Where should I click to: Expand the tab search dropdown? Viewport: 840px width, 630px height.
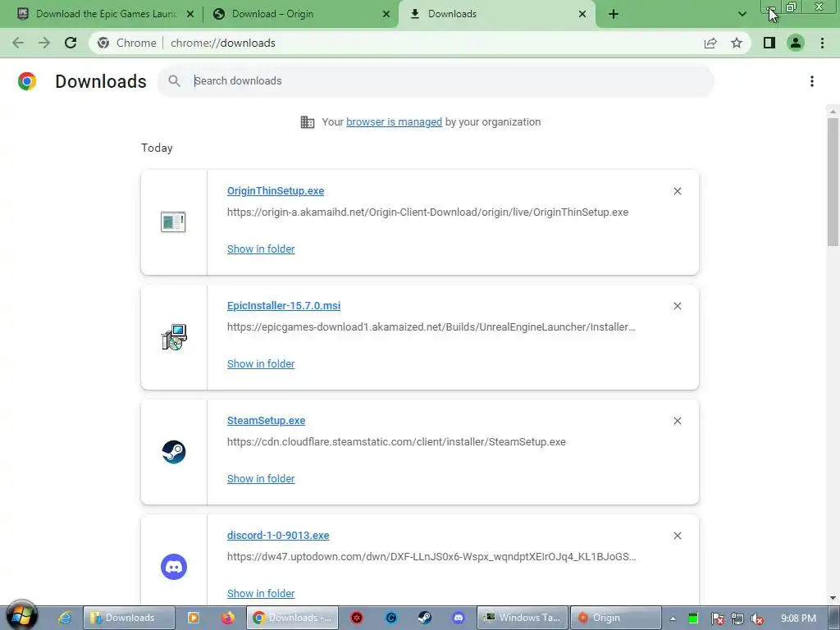coord(742,14)
